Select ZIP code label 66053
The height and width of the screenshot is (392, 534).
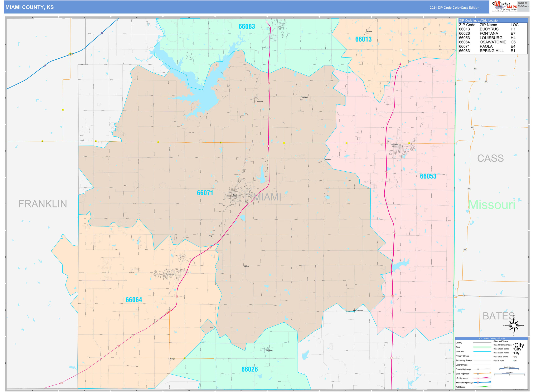click(x=428, y=176)
